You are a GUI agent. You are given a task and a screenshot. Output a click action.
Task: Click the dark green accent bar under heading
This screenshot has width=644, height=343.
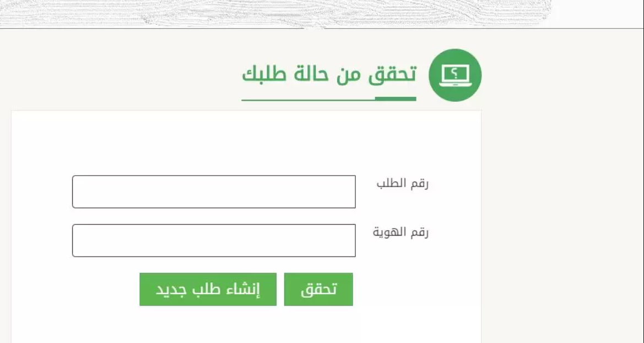tap(395, 99)
